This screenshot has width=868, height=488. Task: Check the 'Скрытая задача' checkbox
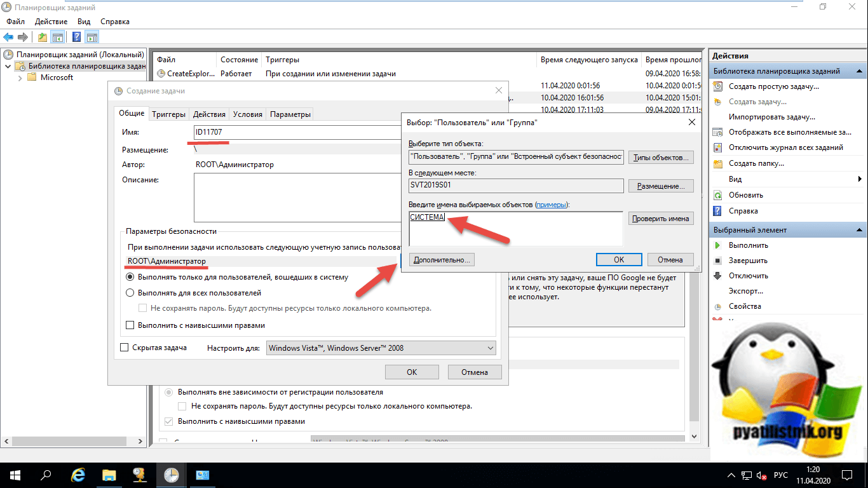(125, 348)
